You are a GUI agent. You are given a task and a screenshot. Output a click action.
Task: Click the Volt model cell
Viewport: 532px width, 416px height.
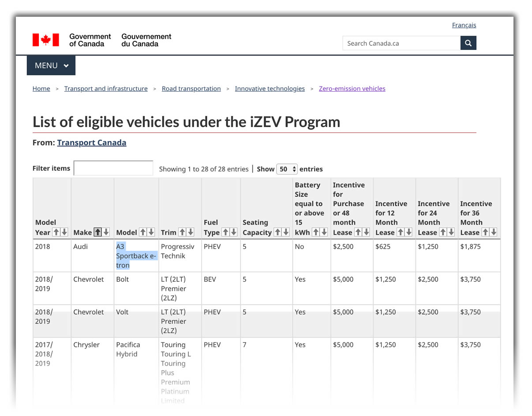136,321
